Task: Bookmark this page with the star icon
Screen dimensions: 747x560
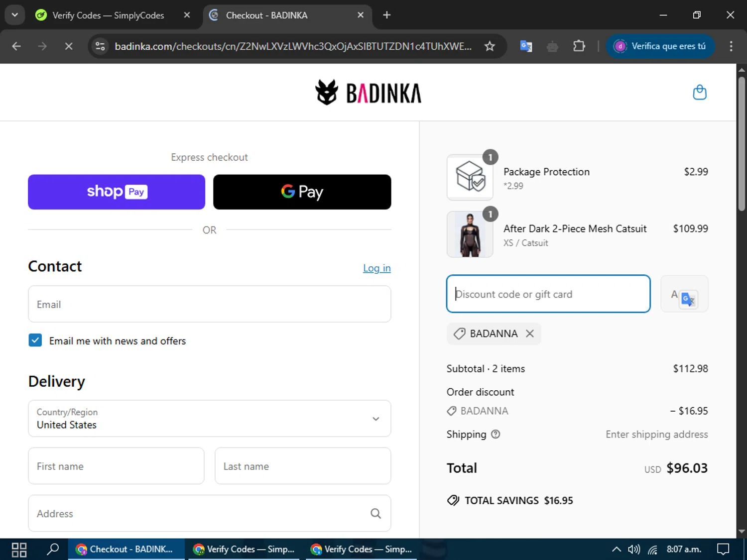Action: (x=490, y=46)
